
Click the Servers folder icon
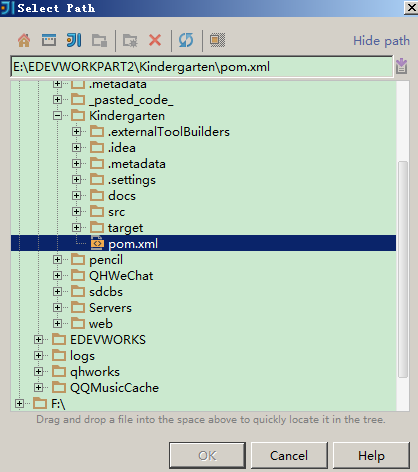pyautogui.click(x=78, y=308)
